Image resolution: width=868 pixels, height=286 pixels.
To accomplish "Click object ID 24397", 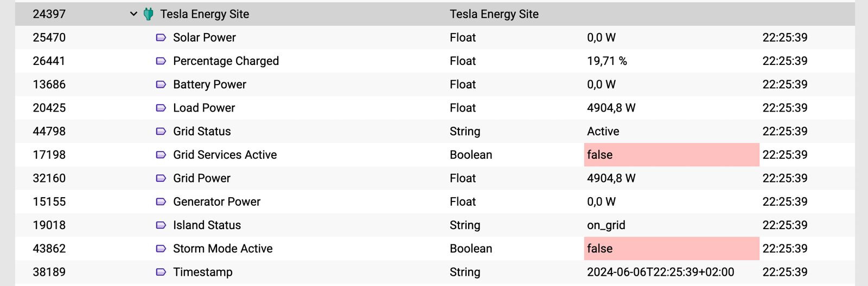I will (49, 14).
